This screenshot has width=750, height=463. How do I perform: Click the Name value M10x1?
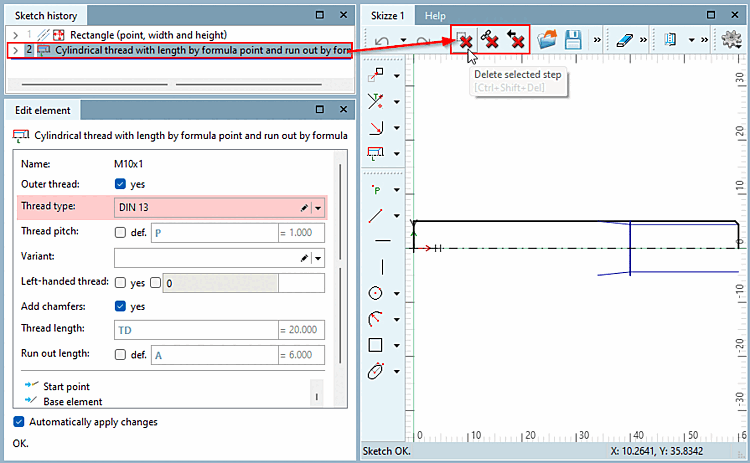coord(129,164)
